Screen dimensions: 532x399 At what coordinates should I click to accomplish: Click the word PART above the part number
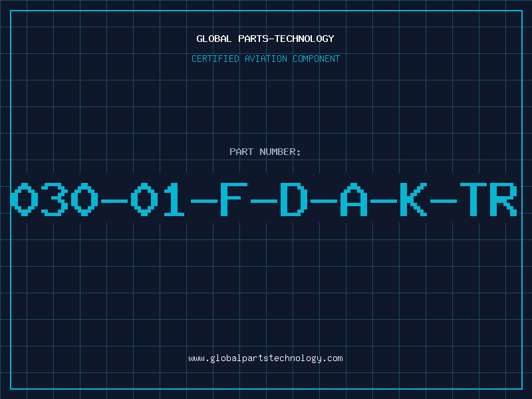(241, 152)
